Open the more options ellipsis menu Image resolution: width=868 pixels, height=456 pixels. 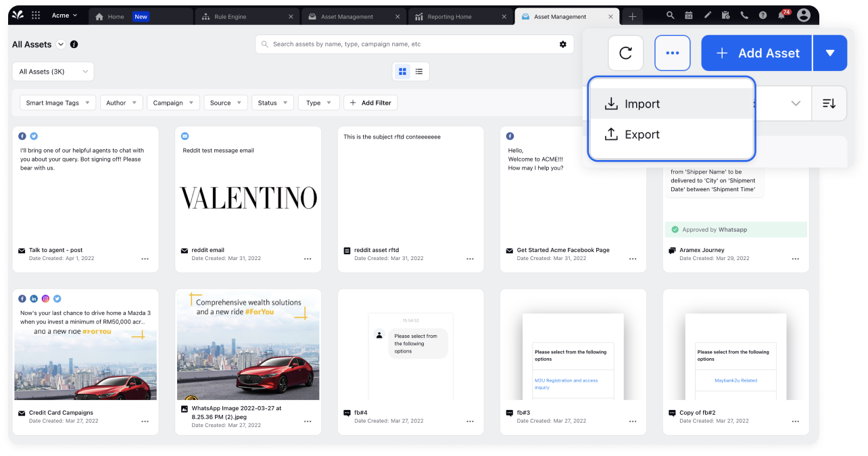pos(672,53)
